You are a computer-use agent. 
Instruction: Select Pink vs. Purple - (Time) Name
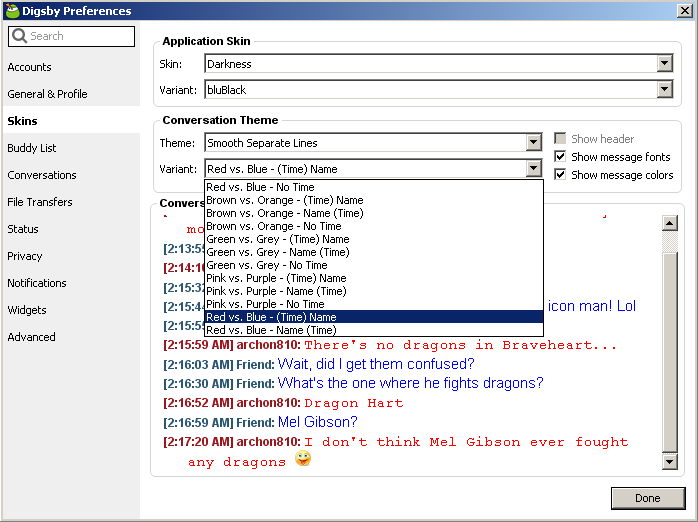tap(374, 278)
